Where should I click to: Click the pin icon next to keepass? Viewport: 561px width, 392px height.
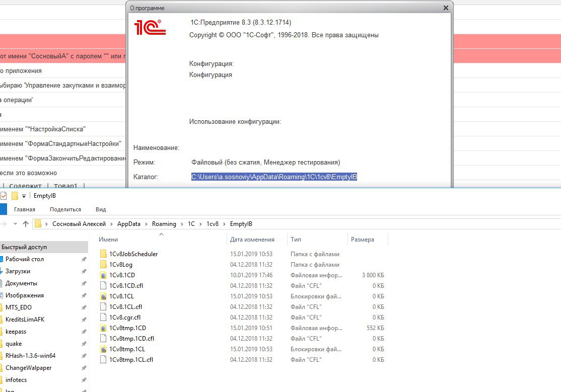[x=84, y=332]
